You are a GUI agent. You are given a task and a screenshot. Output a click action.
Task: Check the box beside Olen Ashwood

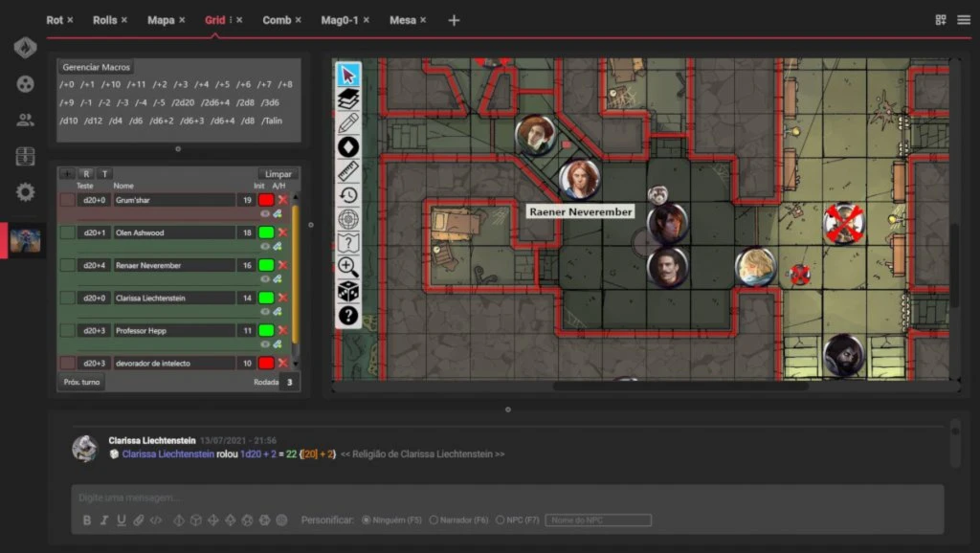[x=68, y=232]
